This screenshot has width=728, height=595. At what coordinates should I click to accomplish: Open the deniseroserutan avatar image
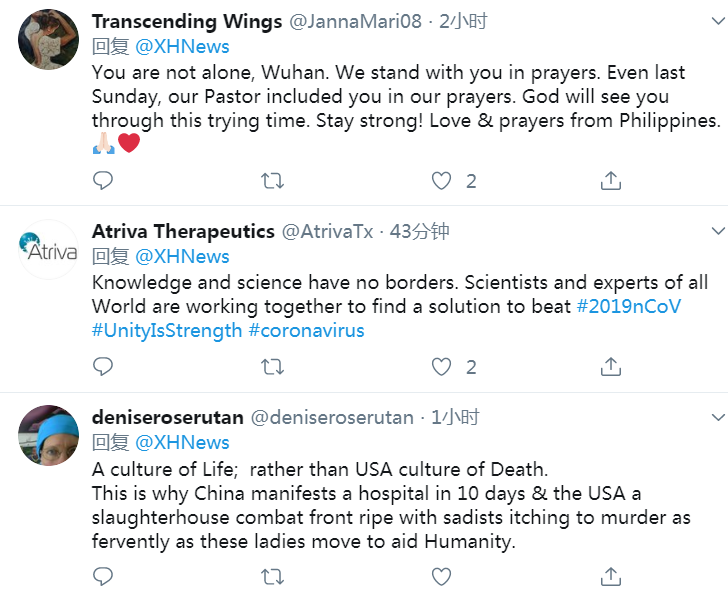click(49, 435)
